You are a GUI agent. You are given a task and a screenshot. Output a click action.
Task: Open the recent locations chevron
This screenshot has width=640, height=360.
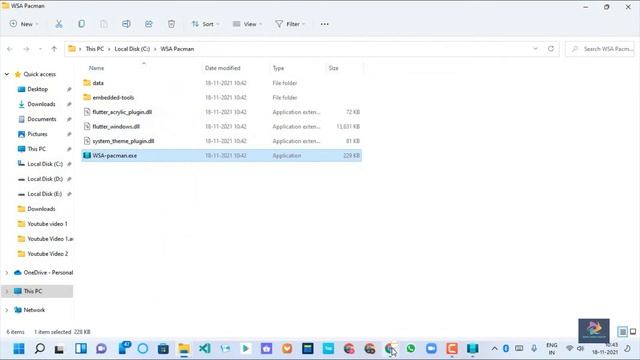[40, 49]
